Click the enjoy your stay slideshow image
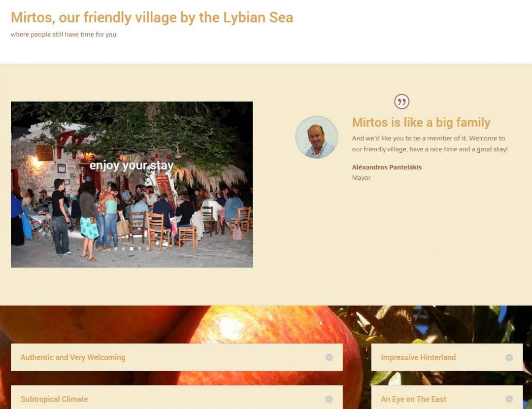Viewport: 532px width, 409px height. [132, 184]
